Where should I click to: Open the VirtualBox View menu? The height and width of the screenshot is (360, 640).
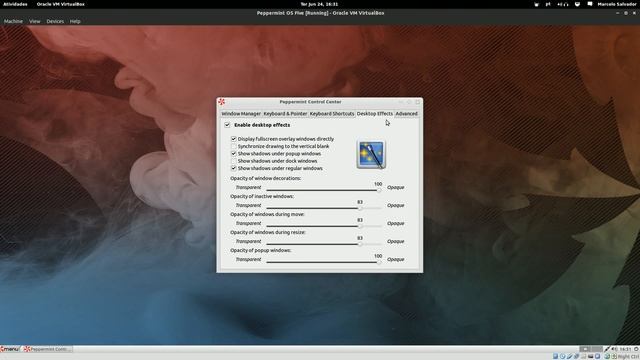pyautogui.click(x=35, y=21)
